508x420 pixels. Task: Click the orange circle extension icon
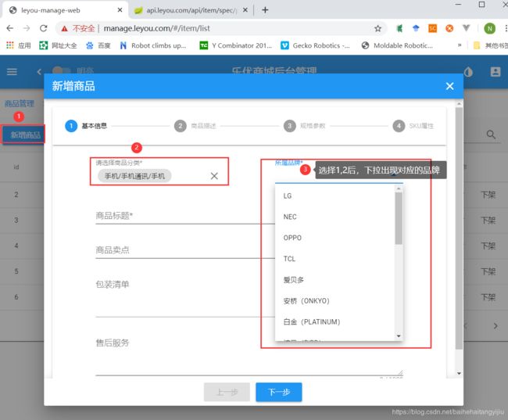click(x=449, y=28)
